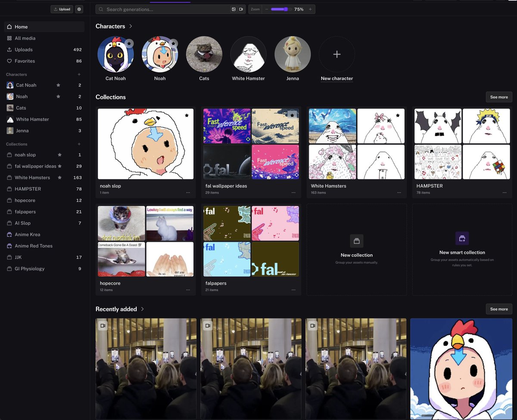This screenshot has width=517, height=420.
Task: Open Anime Red Tones smart collection
Action: (44, 246)
